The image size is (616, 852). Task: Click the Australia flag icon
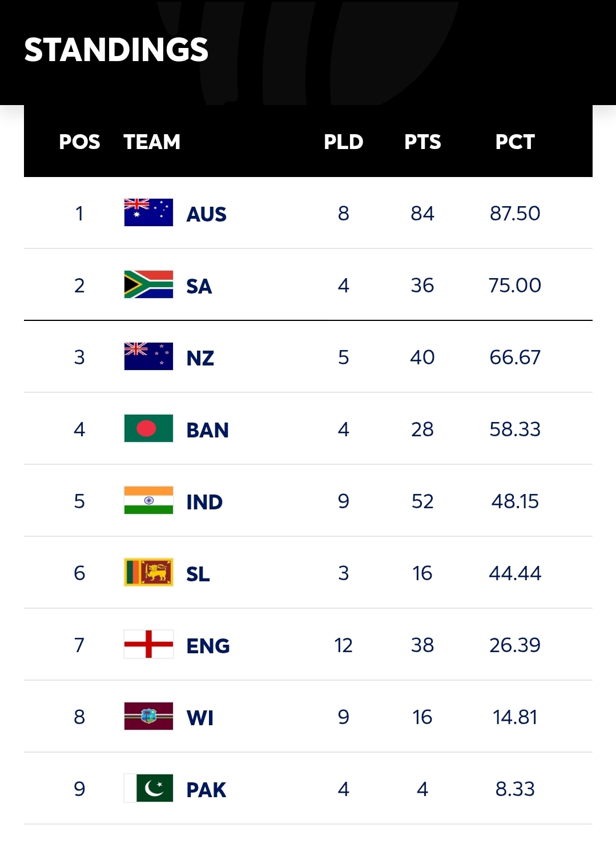tap(148, 212)
